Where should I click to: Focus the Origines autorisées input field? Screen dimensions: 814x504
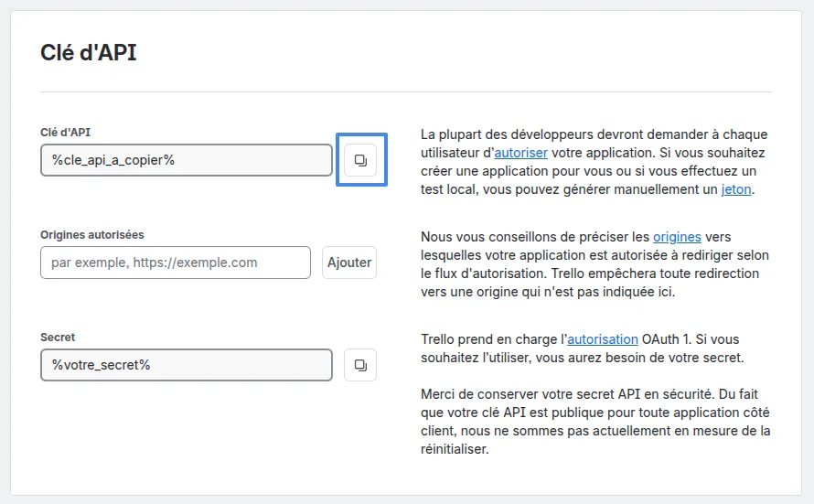click(176, 263)
